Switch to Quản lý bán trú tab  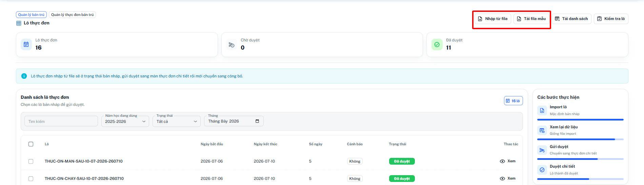coord(31,15)
